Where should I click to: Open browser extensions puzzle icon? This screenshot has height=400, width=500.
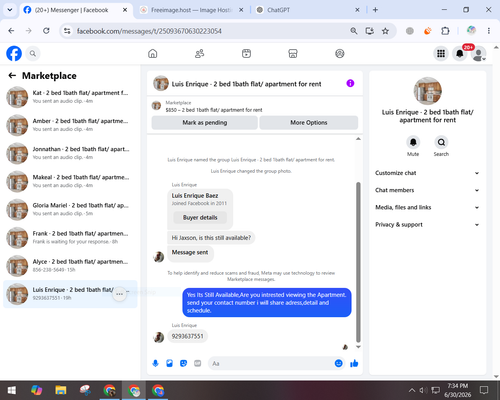tap(445, 31)
